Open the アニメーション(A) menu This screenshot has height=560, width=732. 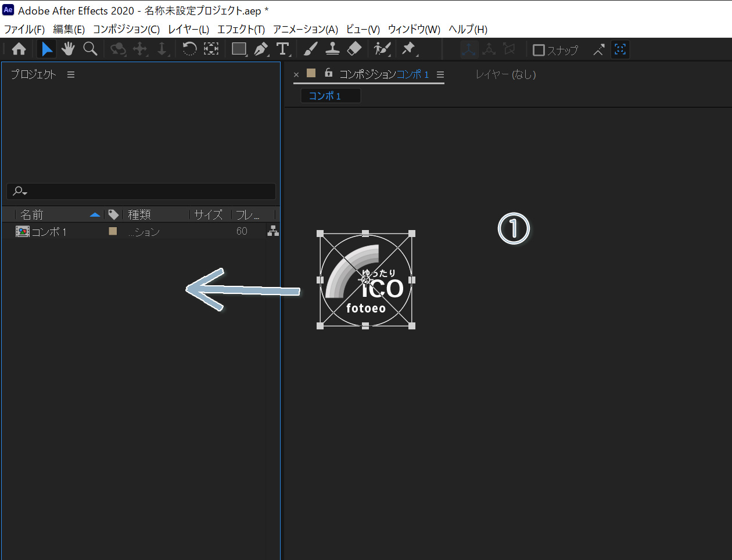[x=306, y=29]
